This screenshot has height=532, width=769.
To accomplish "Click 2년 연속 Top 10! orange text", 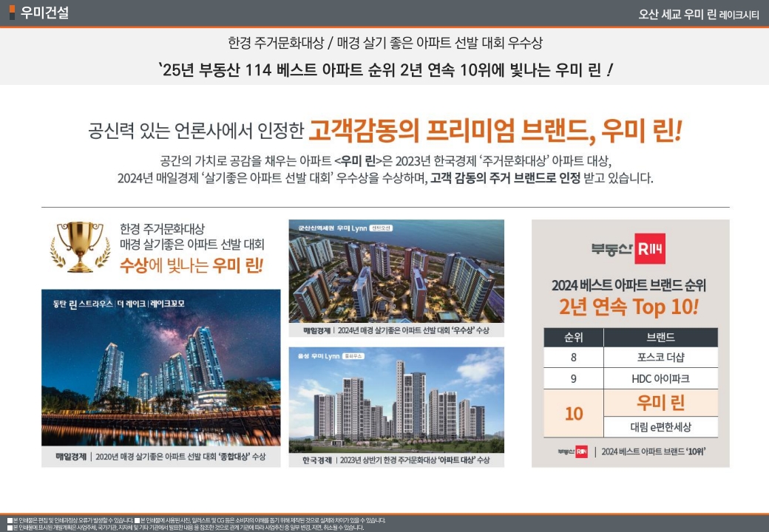I will tap(629, 307).
